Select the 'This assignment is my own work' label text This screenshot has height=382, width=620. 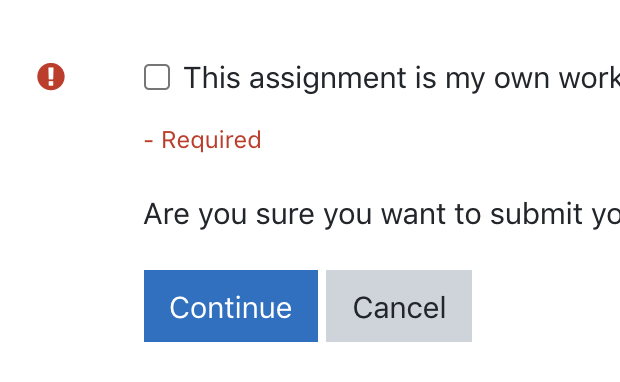coord(402,78)
